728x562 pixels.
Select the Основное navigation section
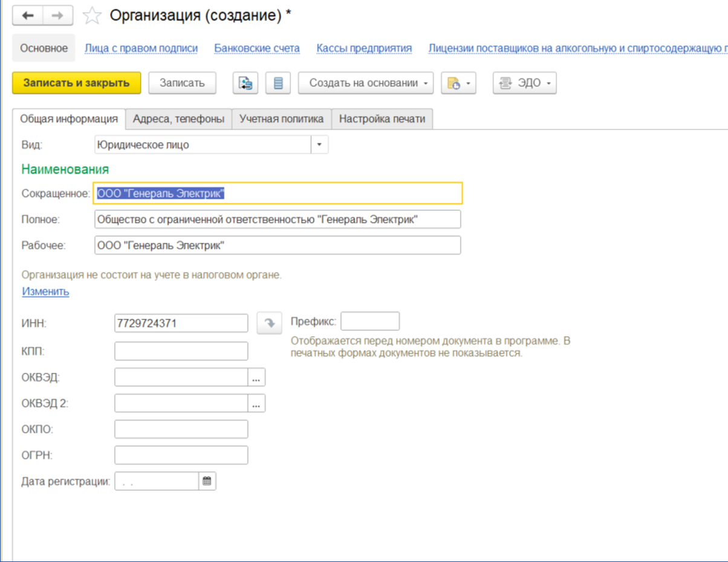44,48
